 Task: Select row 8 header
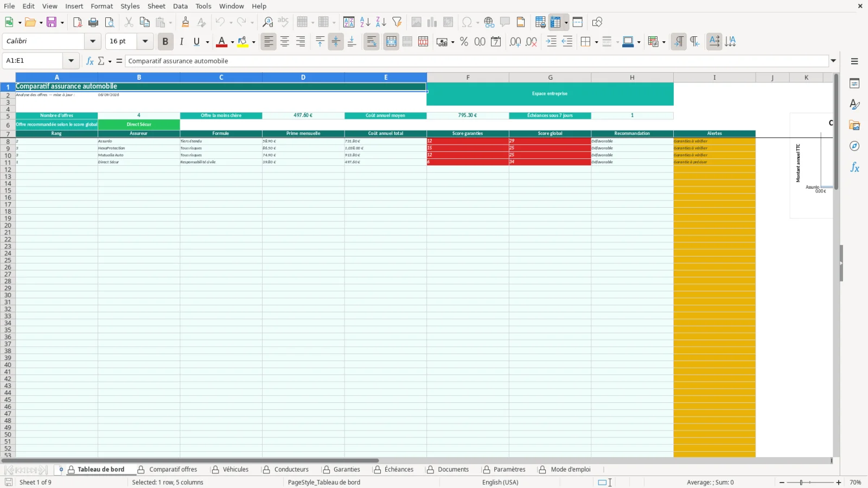pos(8,142)
